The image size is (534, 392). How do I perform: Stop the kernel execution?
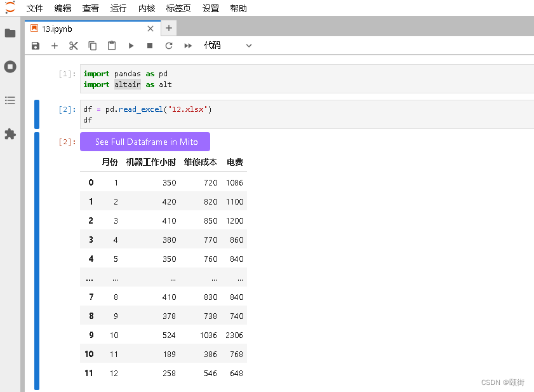150,46
